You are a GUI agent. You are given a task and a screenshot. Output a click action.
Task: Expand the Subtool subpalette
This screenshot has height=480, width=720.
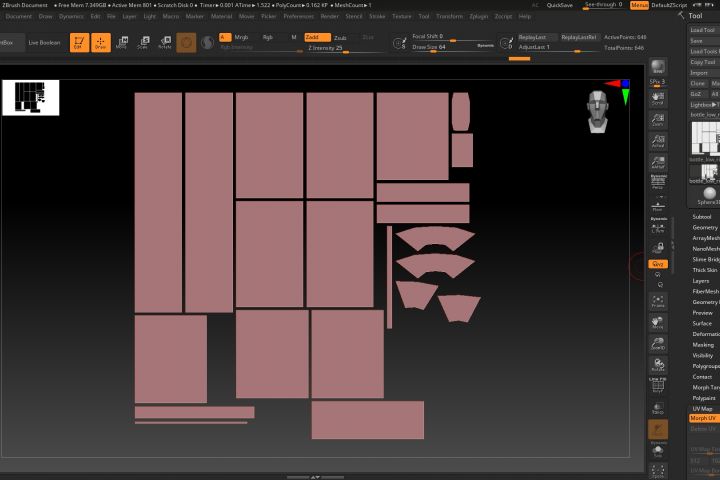click(x=702, y=216)
